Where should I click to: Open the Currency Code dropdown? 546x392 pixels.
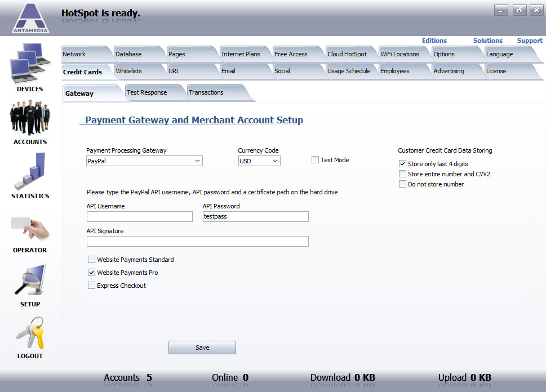coord(259,161)
